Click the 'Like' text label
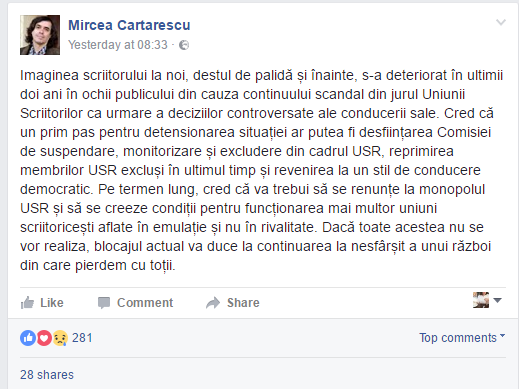This screenshot has width=519, height=389. (52, 303)
